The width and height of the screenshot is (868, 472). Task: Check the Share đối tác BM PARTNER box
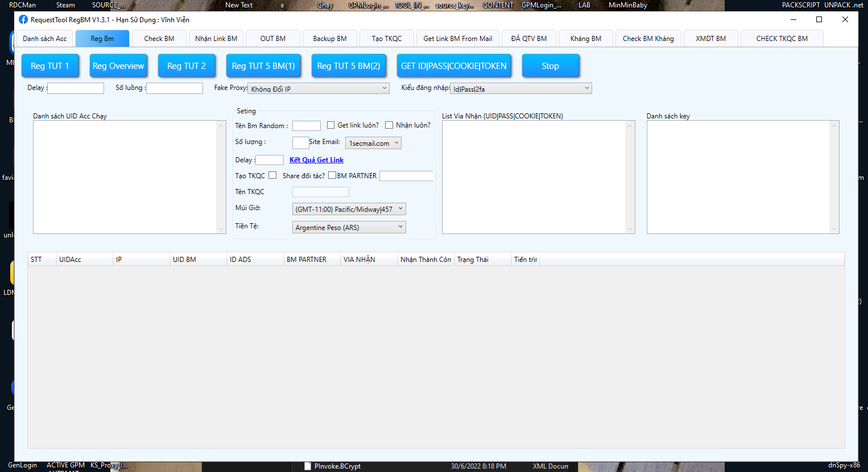click(332, 175)
